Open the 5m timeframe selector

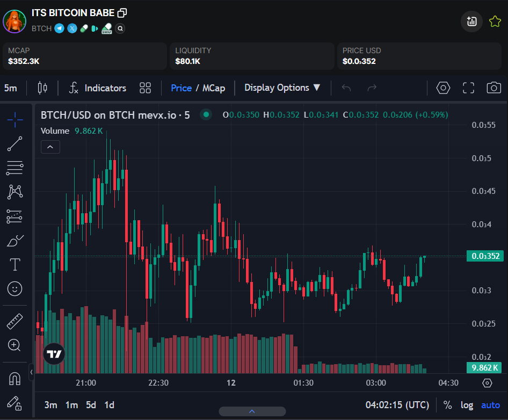[x=10, y=88]
